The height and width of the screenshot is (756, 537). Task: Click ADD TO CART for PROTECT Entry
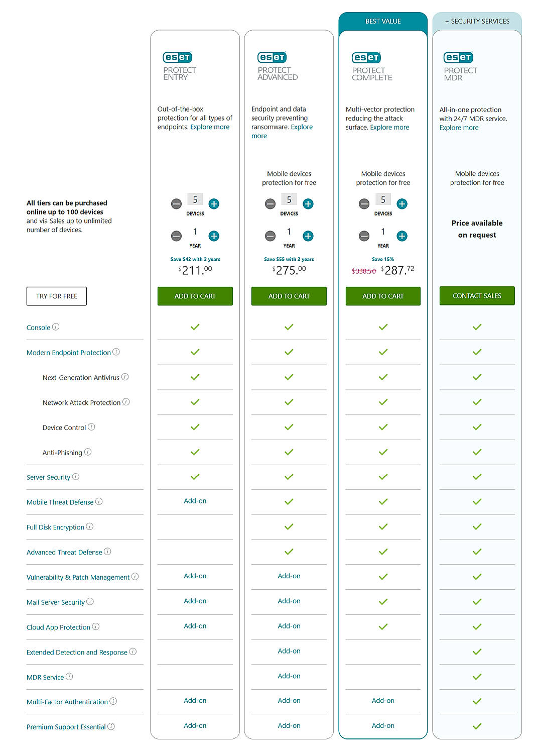point(195,296)
